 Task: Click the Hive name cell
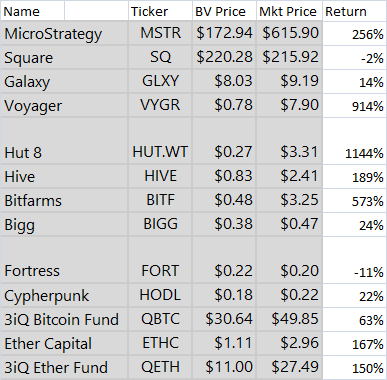tap(64, 176)
